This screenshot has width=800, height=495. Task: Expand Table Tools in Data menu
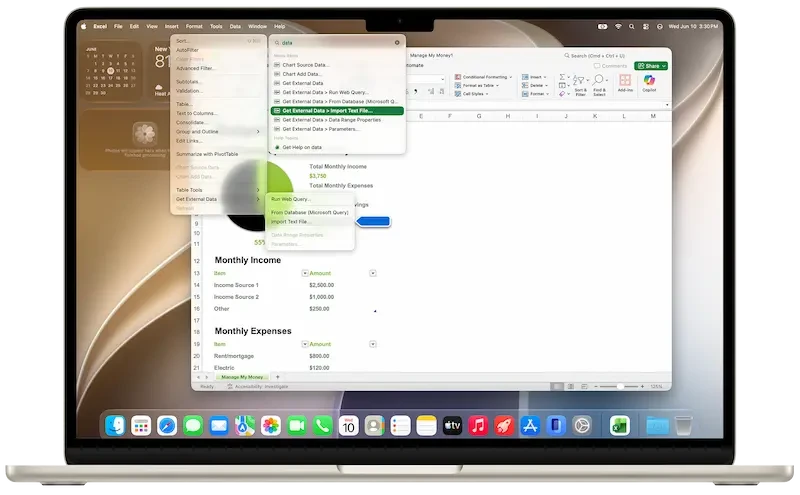click(x=218, y=190)
